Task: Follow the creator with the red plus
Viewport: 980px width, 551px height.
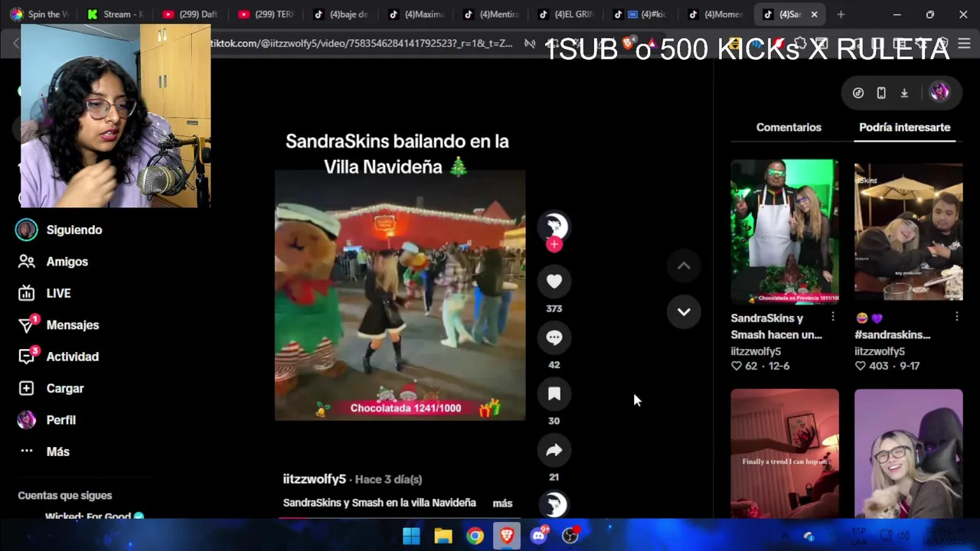Action: coord(554,245)
